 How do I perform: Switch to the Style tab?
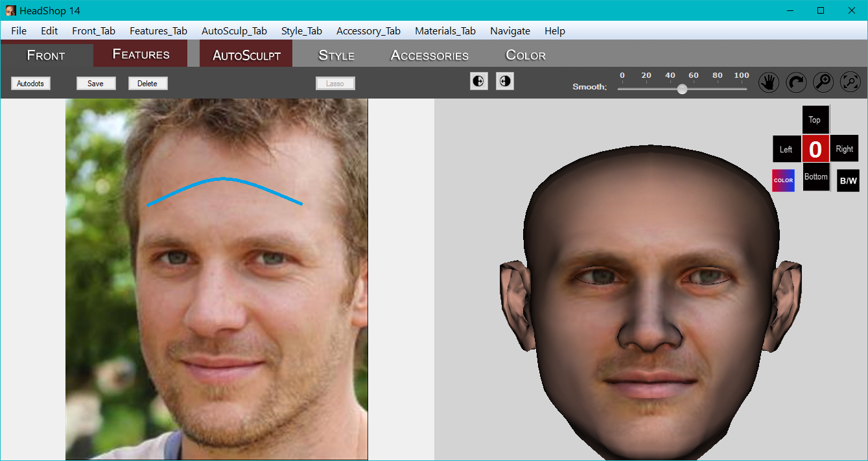coord(336,55)
